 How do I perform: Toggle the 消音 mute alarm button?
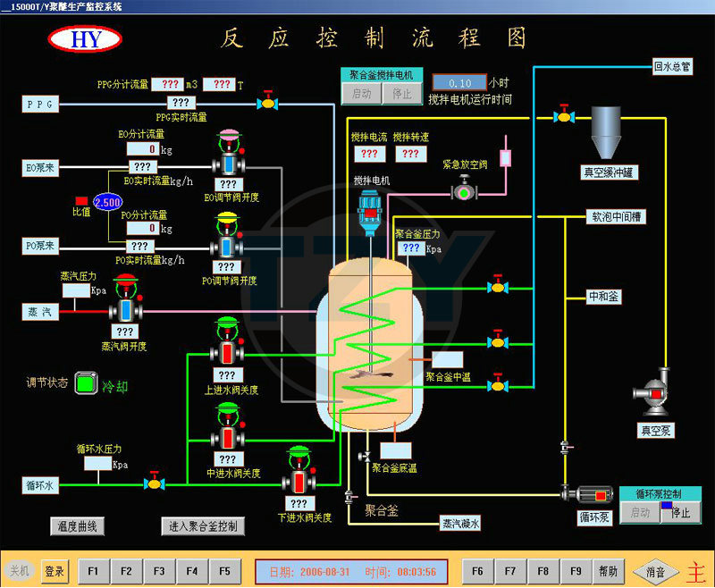[656, 571]
